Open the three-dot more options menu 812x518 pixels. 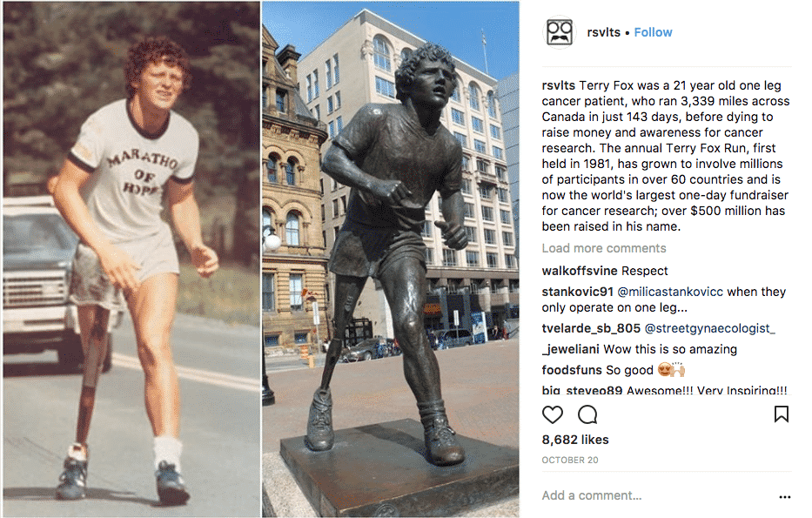pos(785,497)
